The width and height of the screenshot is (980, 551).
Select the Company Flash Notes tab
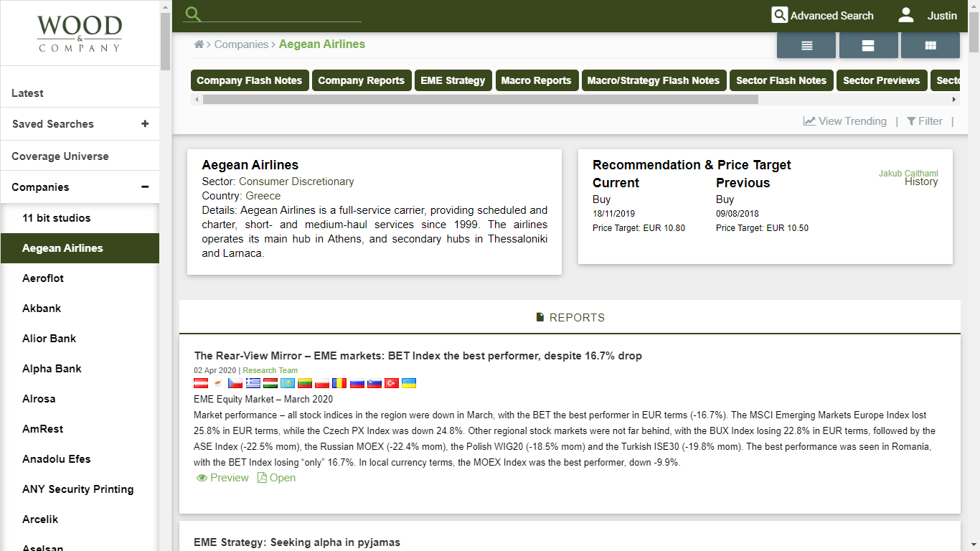(249, 80)
